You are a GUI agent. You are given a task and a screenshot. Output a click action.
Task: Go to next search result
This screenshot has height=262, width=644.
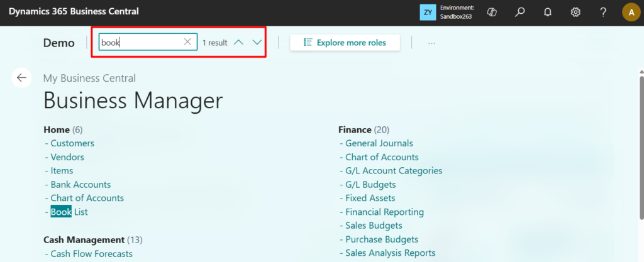click(257, 42)
